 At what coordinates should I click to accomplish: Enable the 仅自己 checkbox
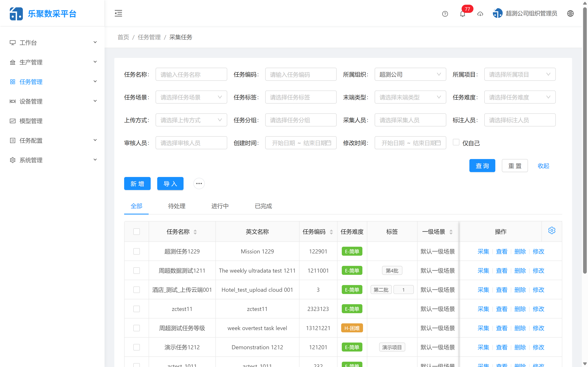tap(456, 142)
